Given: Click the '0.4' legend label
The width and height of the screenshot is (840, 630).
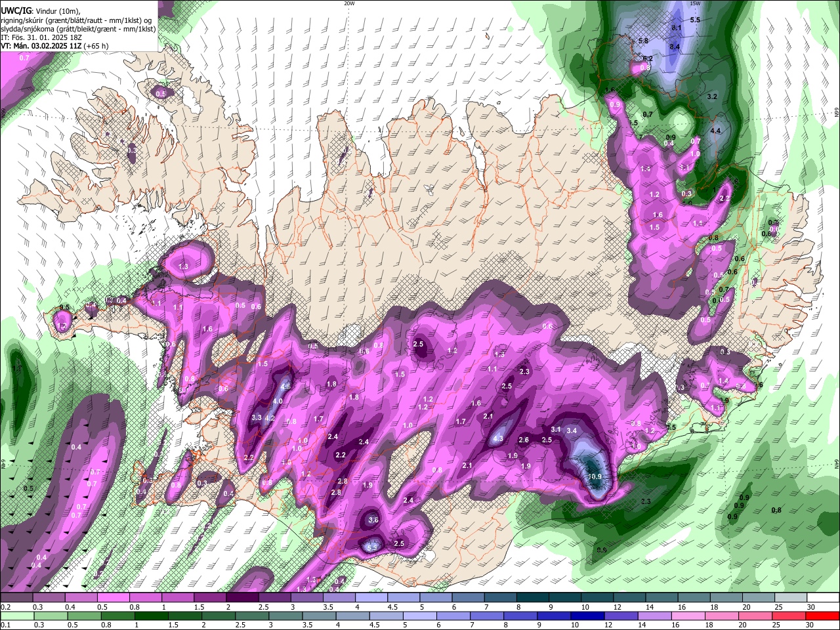Looking at the screenshot, I should [x=70, y=607].
